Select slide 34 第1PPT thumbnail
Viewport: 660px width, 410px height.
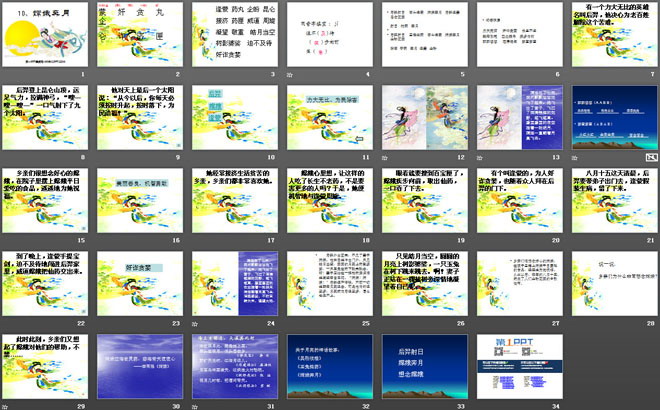point(520,366)
